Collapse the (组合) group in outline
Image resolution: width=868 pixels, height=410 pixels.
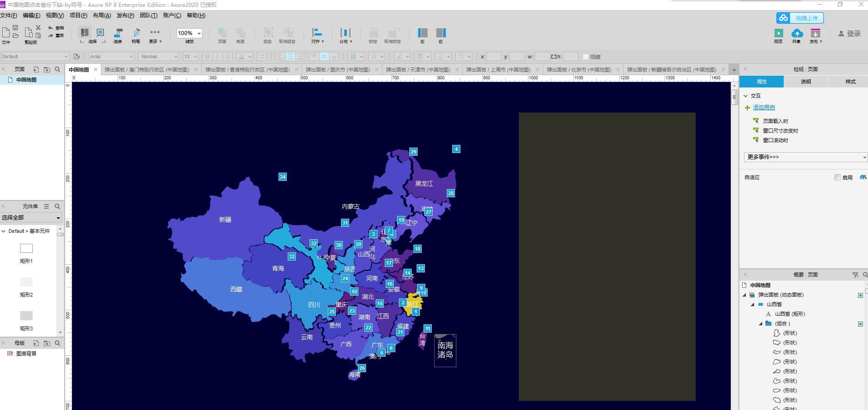(x=761, y=323)
